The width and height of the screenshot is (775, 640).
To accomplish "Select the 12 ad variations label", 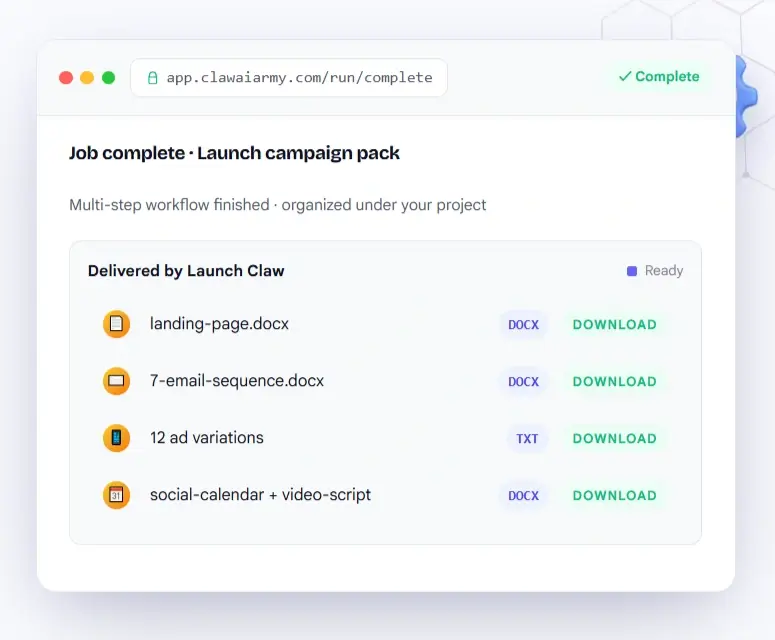I will coord(207,437).
